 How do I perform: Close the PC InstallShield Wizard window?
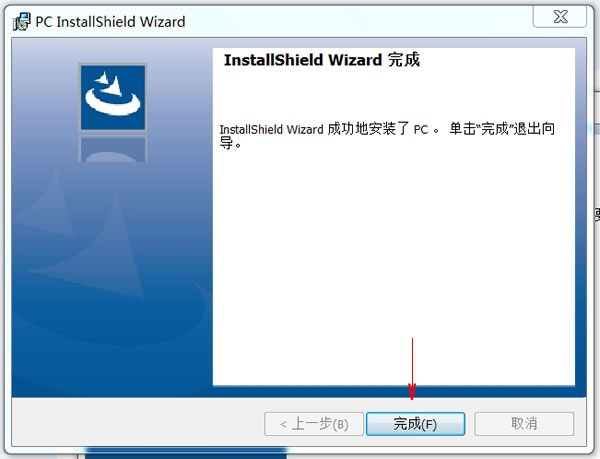pos(560,17)
